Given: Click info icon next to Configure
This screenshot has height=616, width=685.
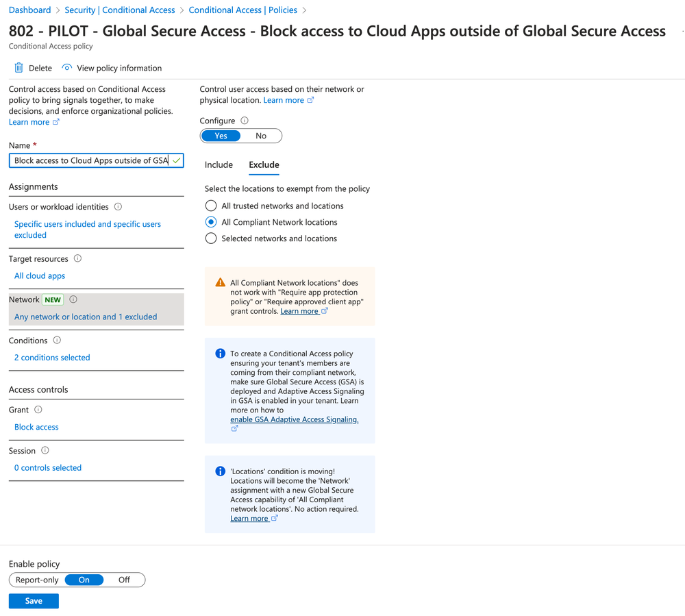Looking at the screenshot, I should 245,121.
